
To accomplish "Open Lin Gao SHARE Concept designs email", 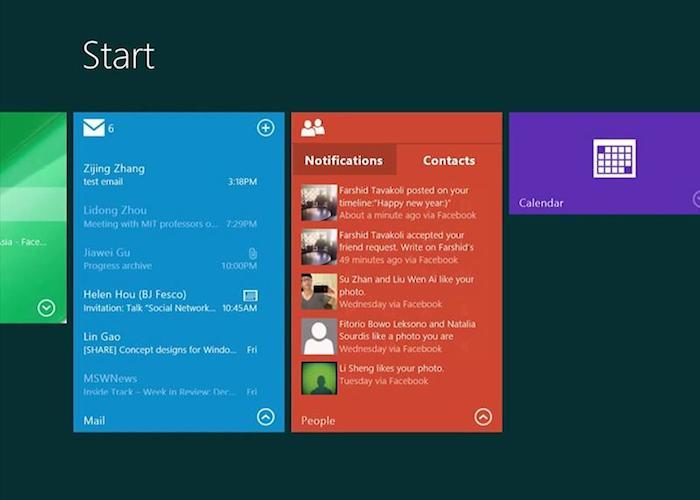I will point(170,342).
